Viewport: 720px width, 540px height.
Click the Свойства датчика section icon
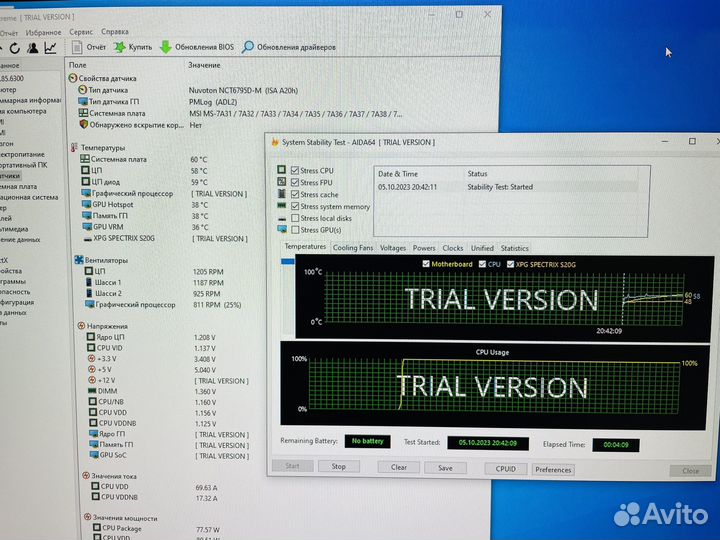[x=72, y=78]
